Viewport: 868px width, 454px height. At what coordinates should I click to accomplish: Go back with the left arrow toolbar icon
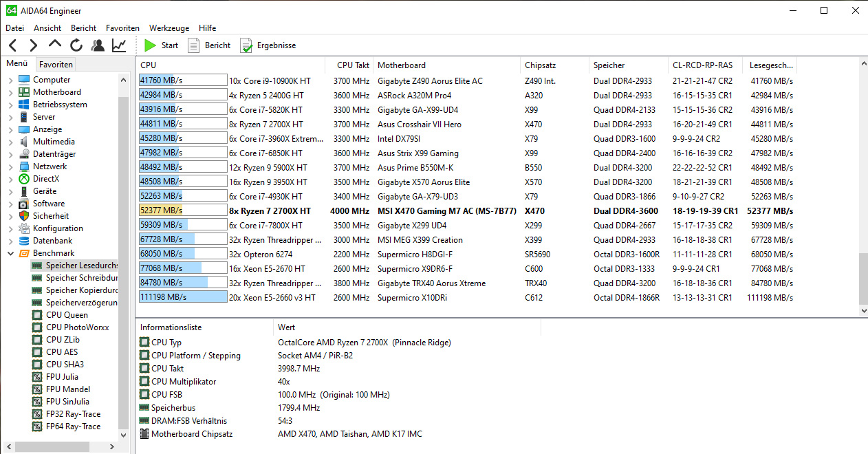[12, 45]
